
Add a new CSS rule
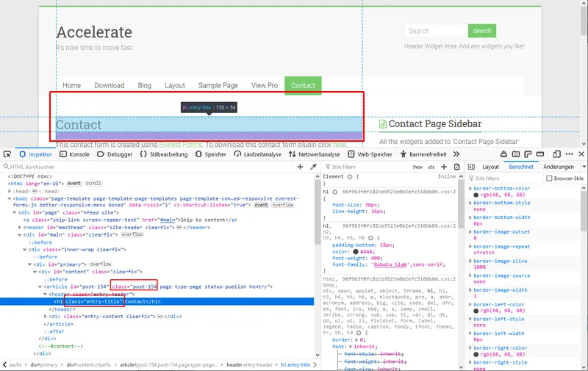444,167
